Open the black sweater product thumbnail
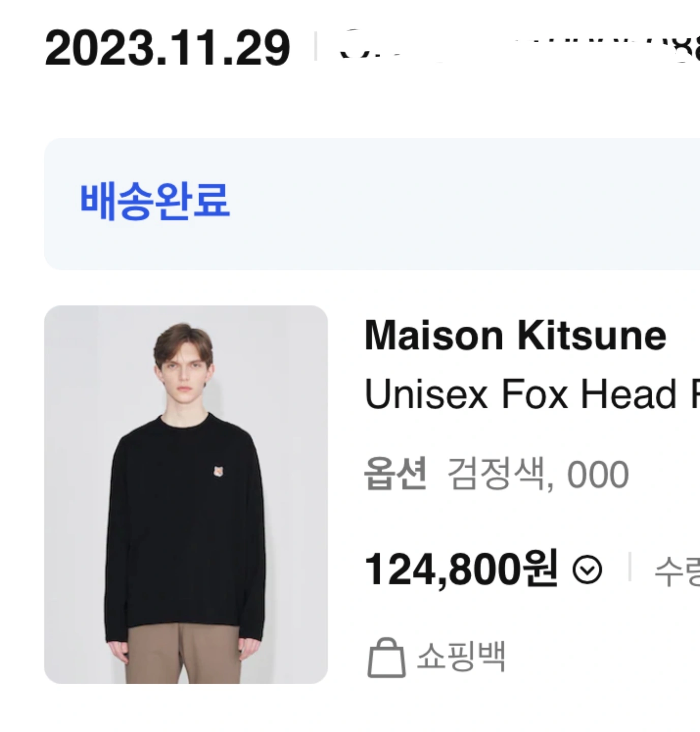The image size is (700, 732). point(186,495)
